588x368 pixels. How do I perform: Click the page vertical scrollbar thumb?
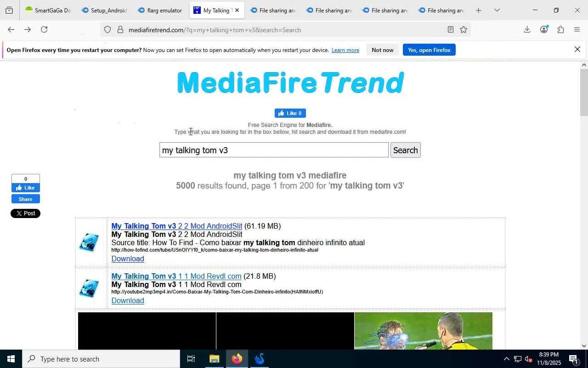point(584,93)
